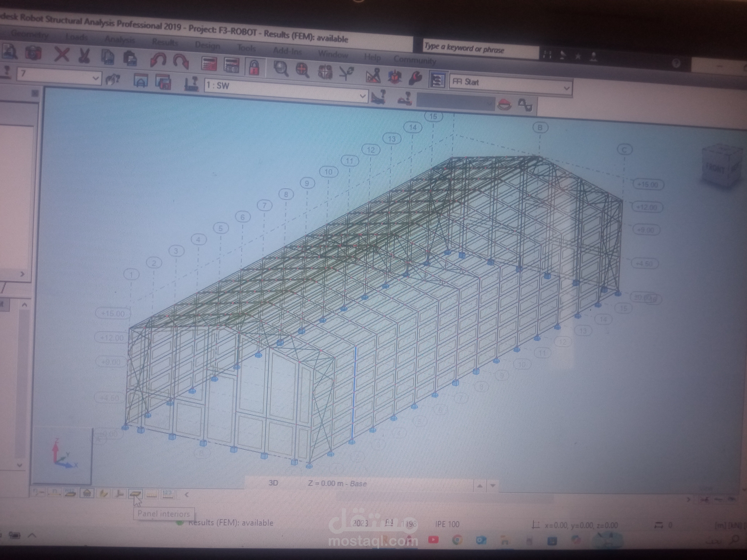The height and width of the screenshot is (560, 747).
Task: Click the copy documents icon
Action: [107, 57]
